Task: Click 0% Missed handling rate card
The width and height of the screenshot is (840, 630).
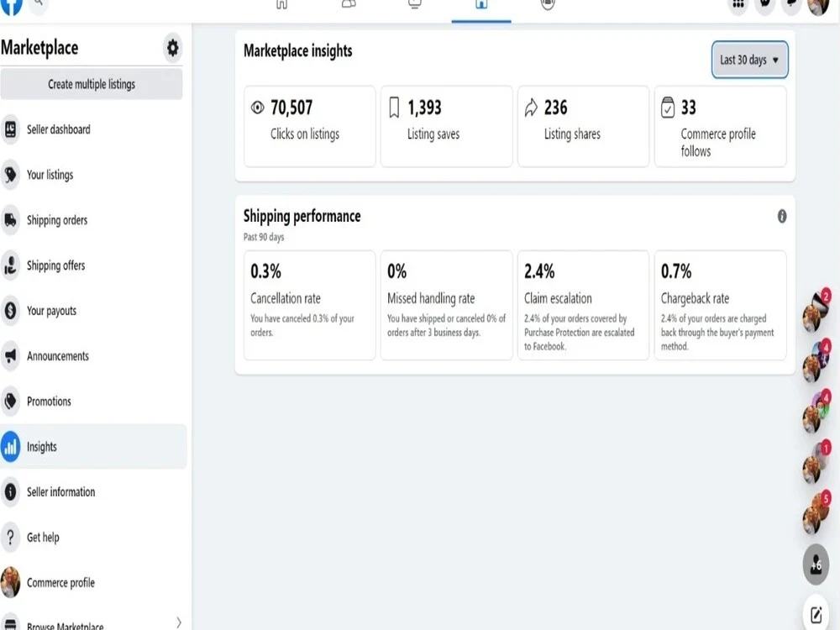Action: [446, 306]
